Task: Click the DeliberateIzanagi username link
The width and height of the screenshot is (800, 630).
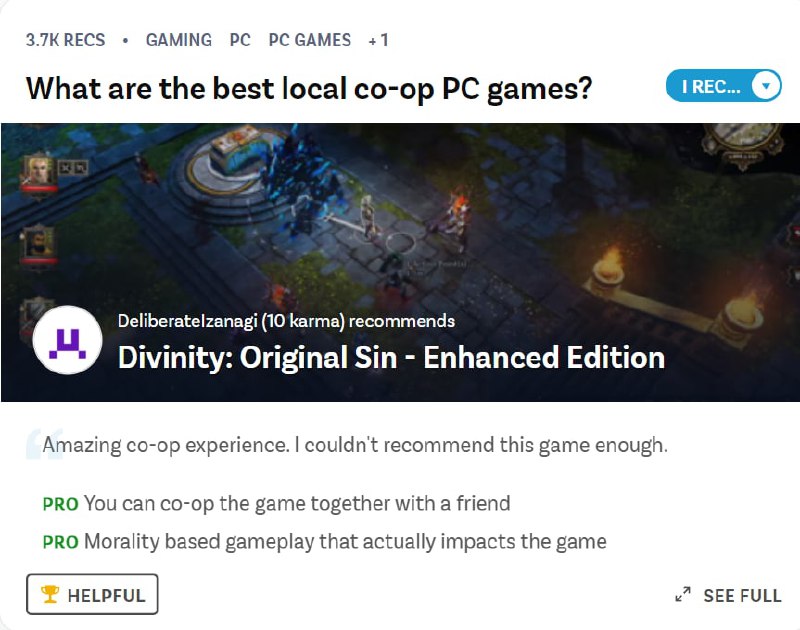Action: tap(187, 321)
